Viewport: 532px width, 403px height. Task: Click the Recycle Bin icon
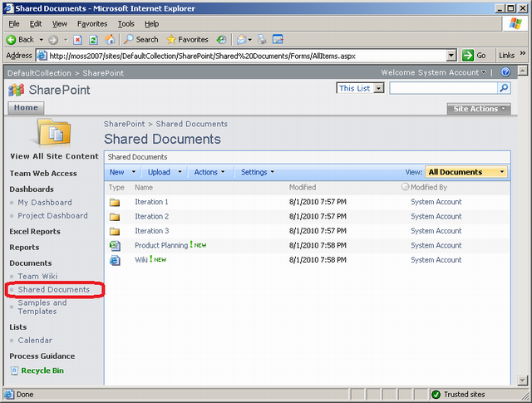click(14, 371)
